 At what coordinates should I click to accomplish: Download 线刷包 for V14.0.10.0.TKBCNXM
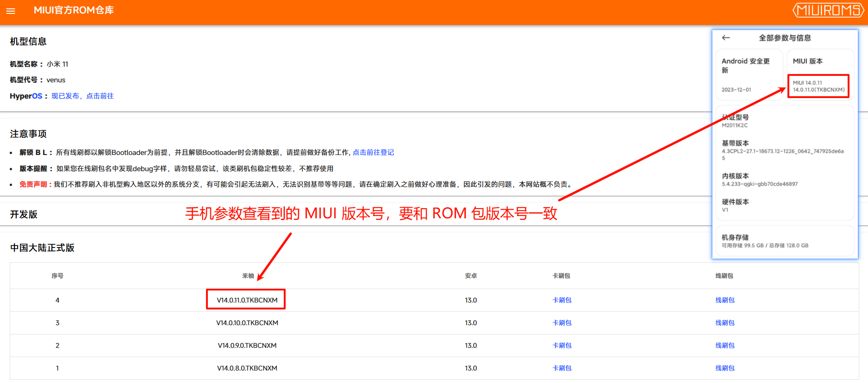coord(725,323)
